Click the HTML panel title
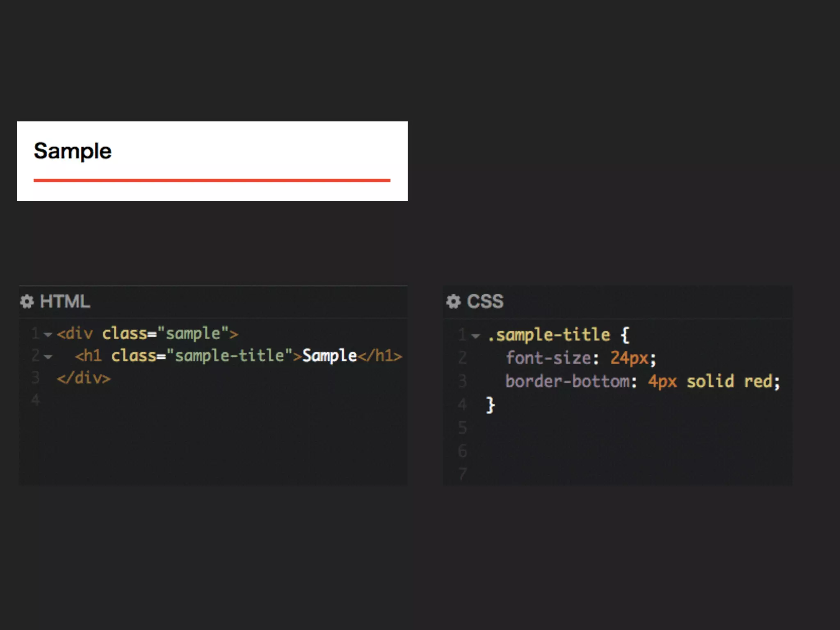Viewport: 840px width, 630px height. point(65,301)
